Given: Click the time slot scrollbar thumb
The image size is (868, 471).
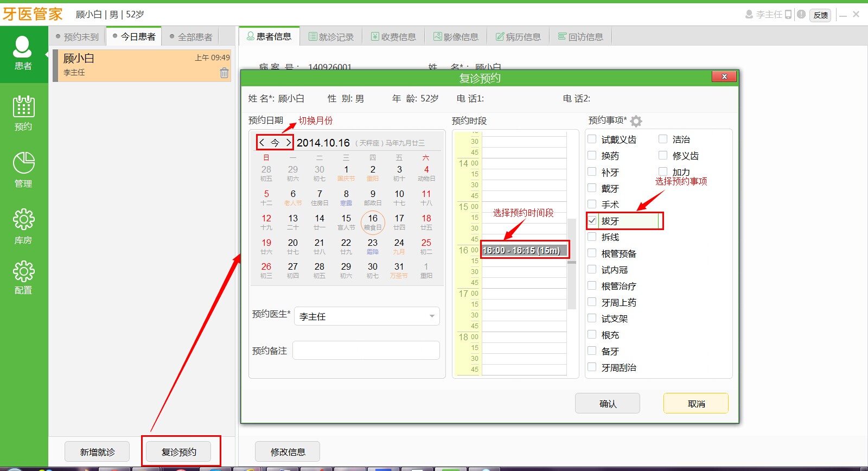Looking at the screenshot, I should pyautogui.click(x=572, y=263).
